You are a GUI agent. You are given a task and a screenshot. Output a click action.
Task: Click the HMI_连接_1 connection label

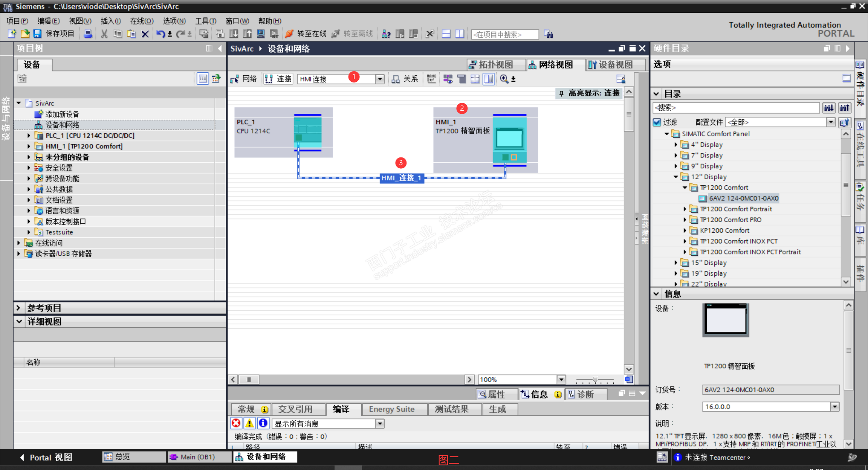coord(401,178)
